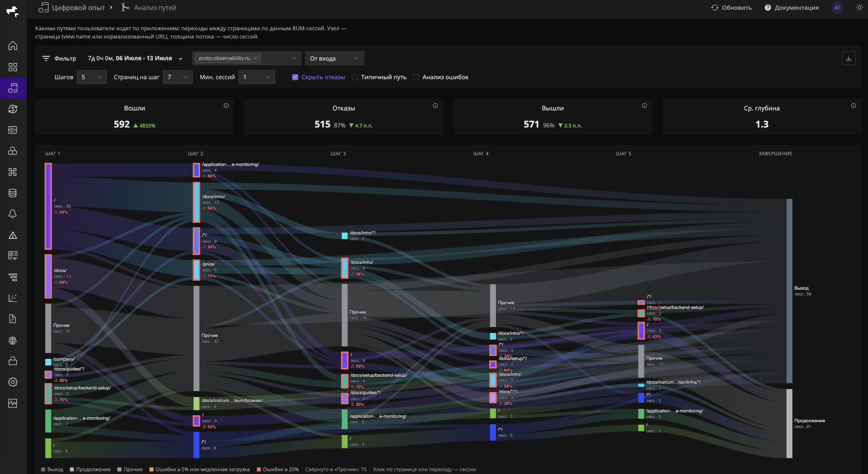Open the Шагов dropdown
Image resolution: width=868 pixels, height=474 pixels.
click(92, 77)
